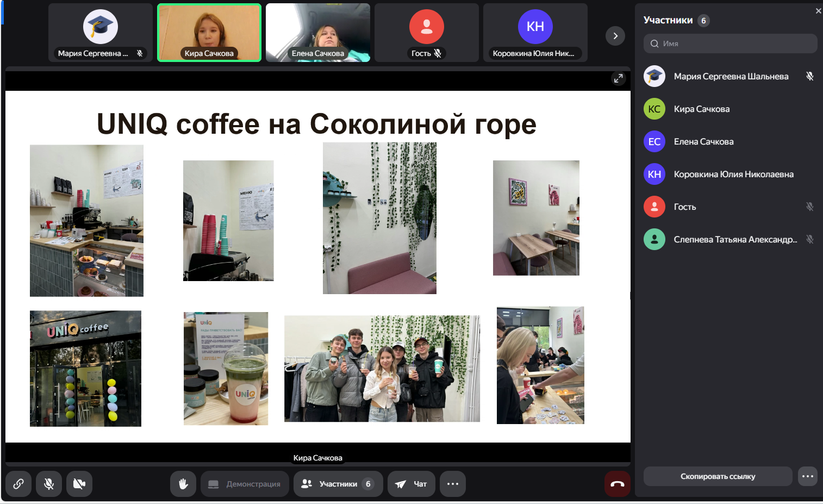Close the participants side panel

[x=818, y=11]
